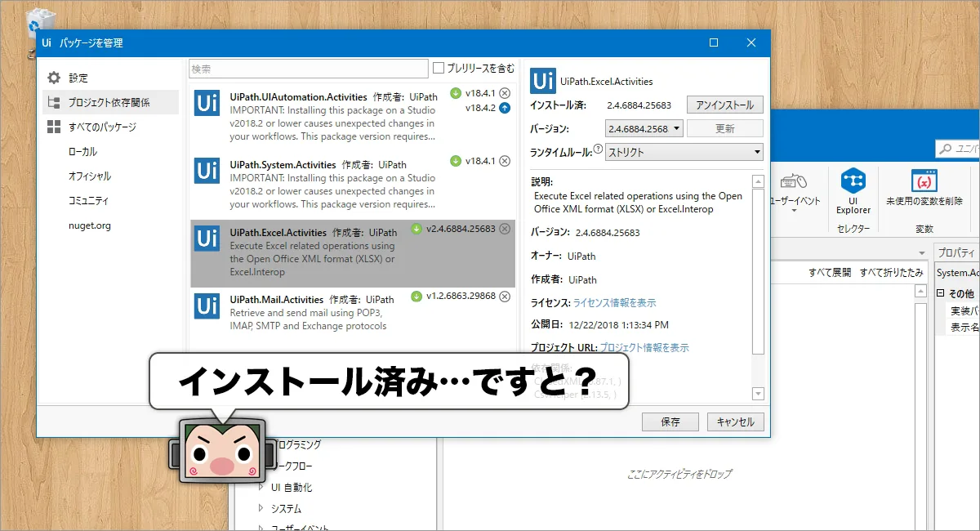Click すべて折りたたみ in the Studio designer

click(x=892, y=272)
